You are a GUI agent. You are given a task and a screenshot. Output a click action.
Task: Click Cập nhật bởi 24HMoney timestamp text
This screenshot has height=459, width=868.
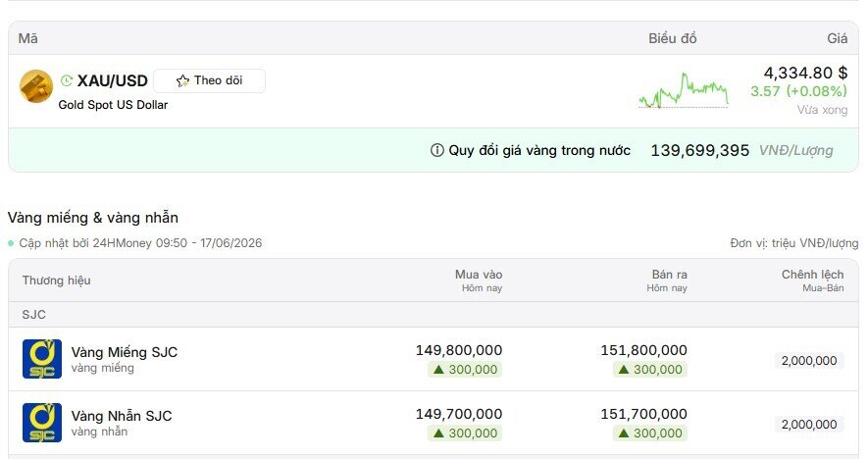140,243
